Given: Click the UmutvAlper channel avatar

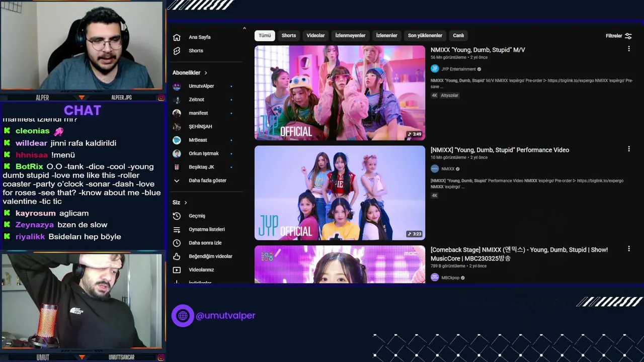Looking at the screenshot, I should [x=177, y=86].
